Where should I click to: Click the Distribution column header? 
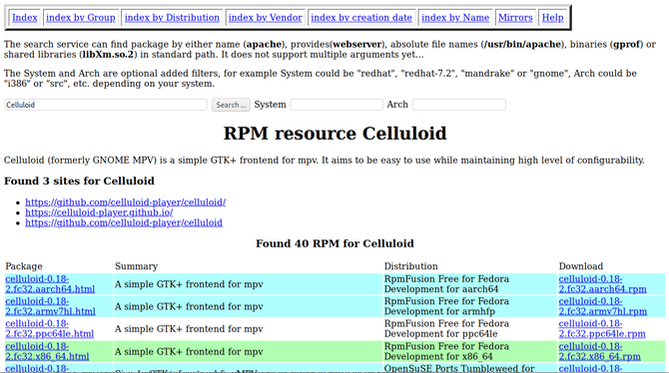[x=411, y=266]
